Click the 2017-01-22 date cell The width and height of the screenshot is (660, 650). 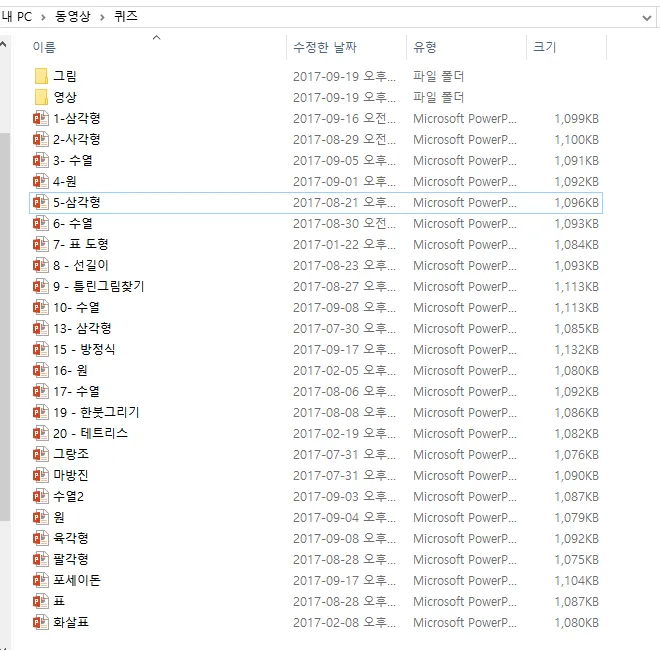tap(344, 245)
